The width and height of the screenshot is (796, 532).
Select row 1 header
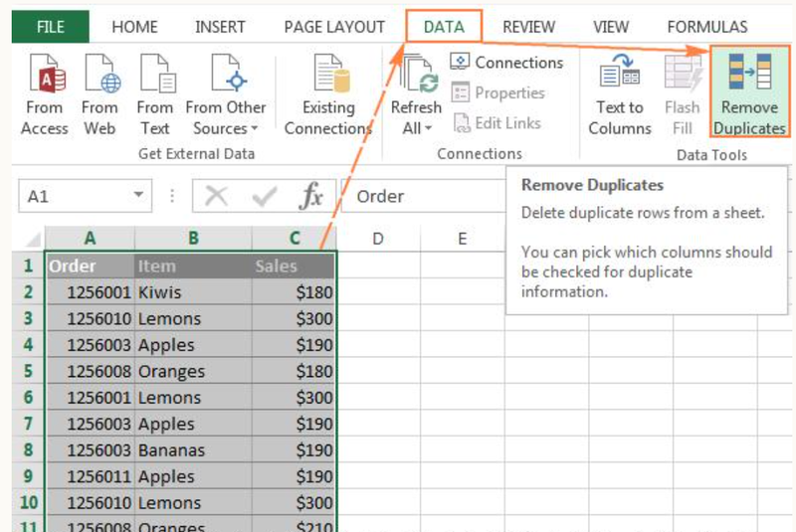28,266
